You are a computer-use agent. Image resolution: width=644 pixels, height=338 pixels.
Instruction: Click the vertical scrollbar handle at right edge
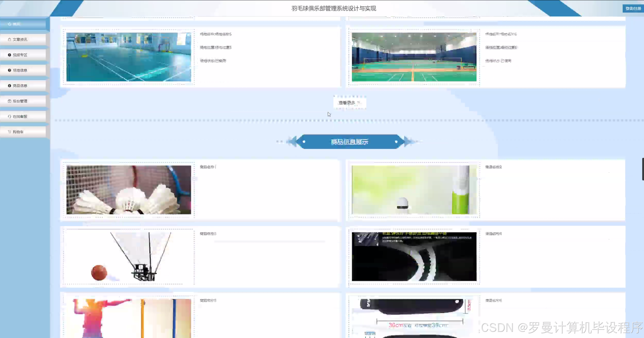(x=643, y=169)
